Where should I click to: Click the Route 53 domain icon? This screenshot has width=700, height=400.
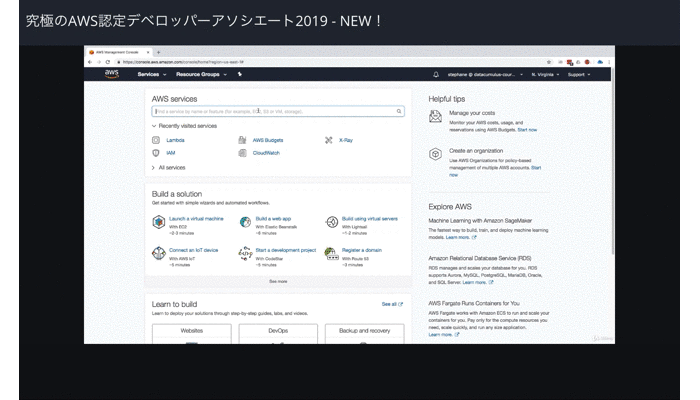tap(331, 254)
